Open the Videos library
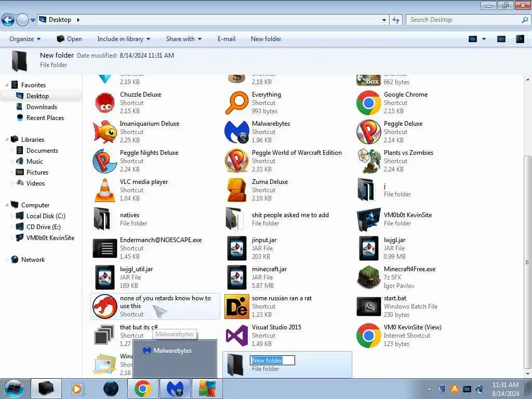This screenshot has width=532, height=399. (x=35, y=183)
